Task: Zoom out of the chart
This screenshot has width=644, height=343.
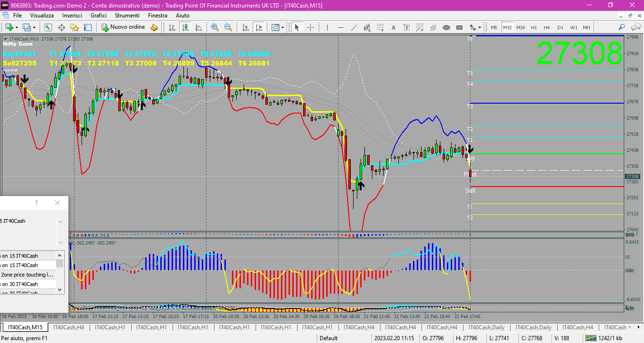Action: [x=228, y=27]
